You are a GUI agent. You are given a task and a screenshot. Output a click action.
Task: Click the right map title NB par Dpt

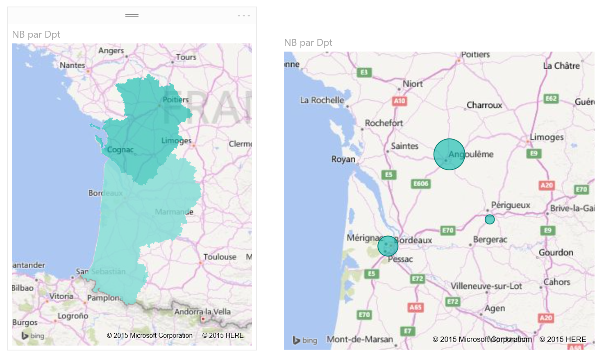[308, 43]
